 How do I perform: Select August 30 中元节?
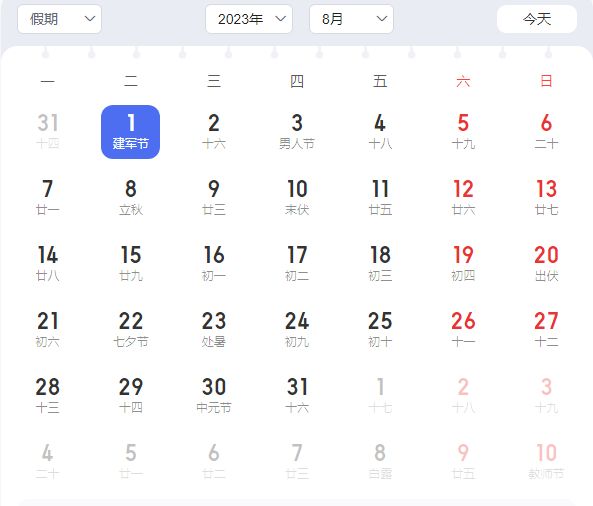214,396
